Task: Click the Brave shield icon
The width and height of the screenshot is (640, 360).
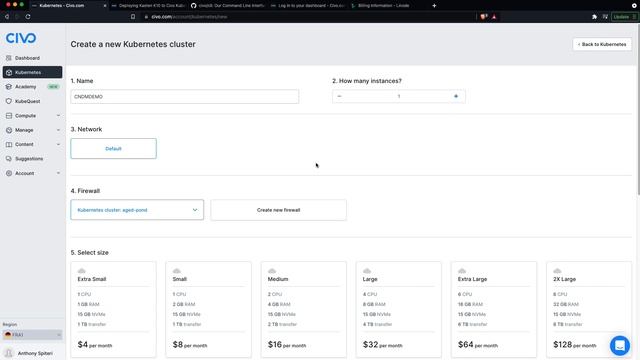Action: 484,17
